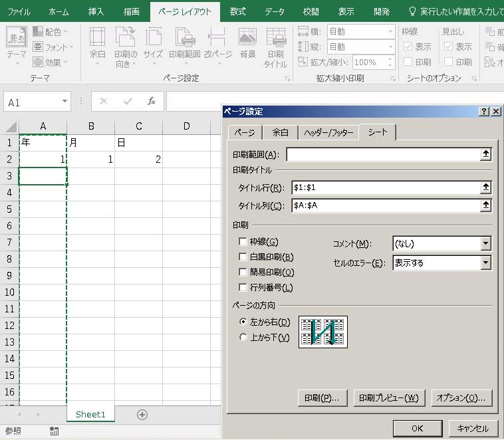Click the insert function fx icon
Screen dimensions: 504x440
(x=152, y=102)
